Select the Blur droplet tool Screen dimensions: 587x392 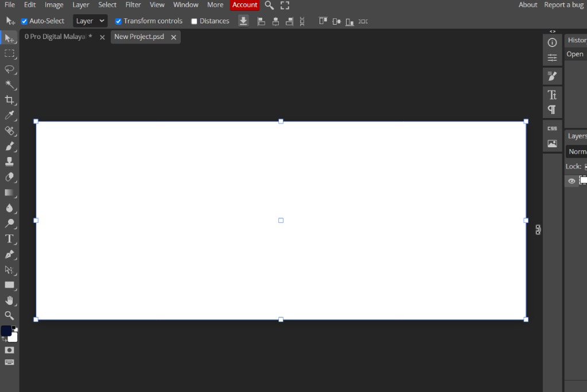point(9,208)
